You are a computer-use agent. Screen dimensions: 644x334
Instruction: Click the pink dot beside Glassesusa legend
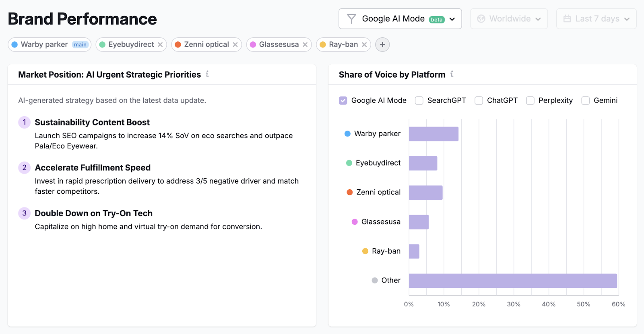pos(355,222)
